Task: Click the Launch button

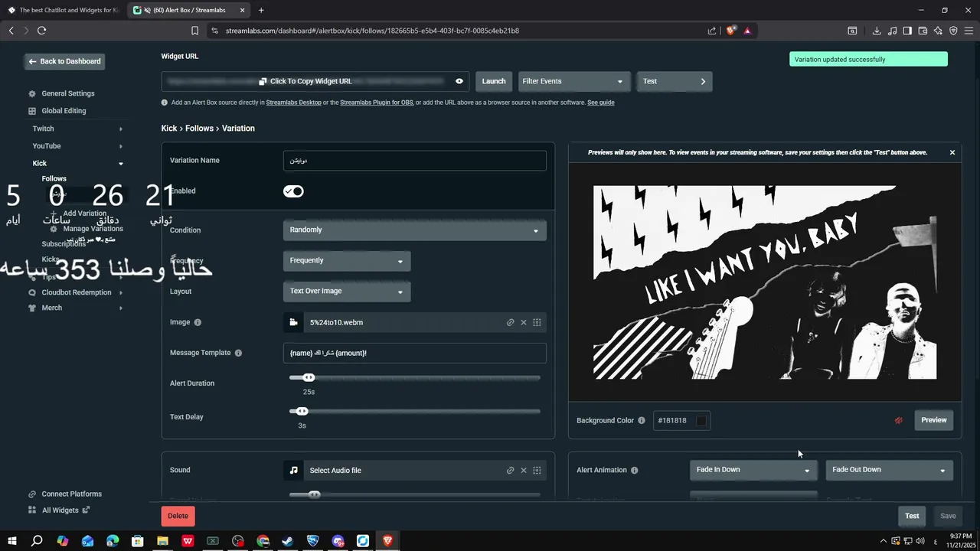Action: (494, 81)
